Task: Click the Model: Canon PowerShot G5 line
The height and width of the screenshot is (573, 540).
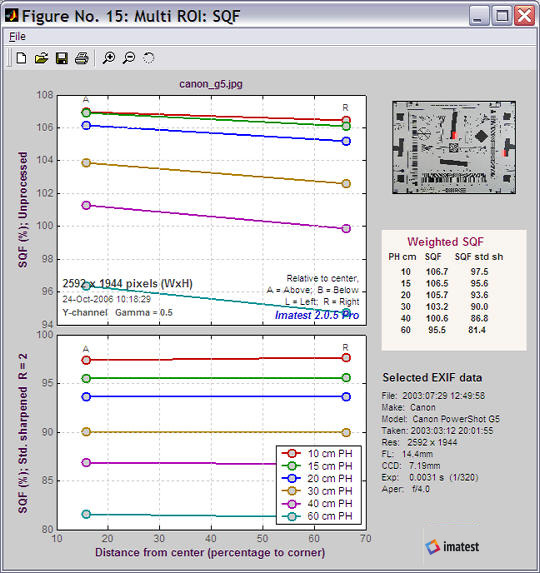Action: tap(441, 419)
